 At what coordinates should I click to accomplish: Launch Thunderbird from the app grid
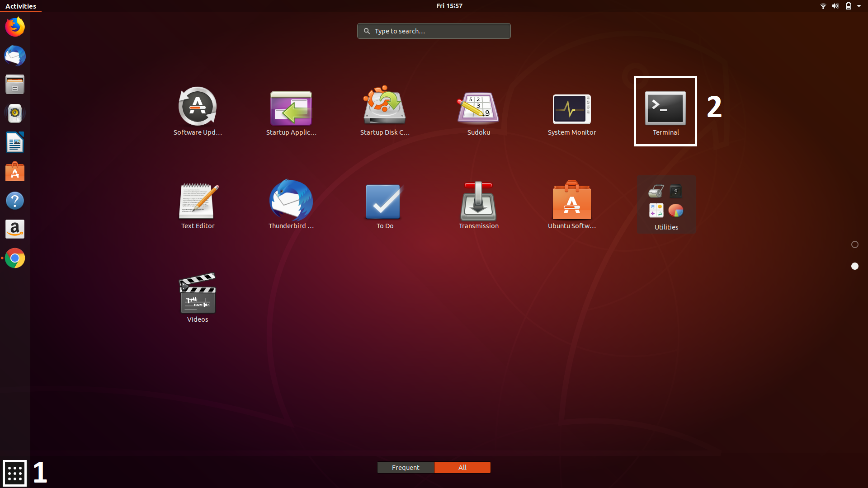click(291, 202)
